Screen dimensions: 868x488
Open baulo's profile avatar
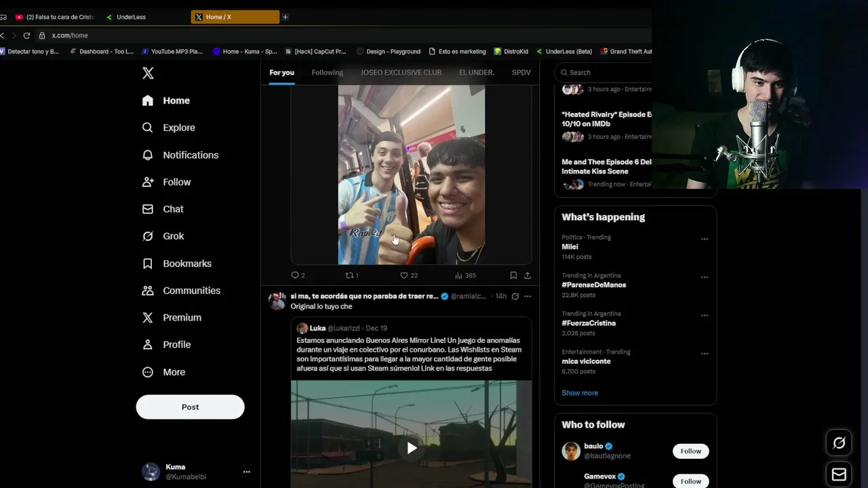[571, 451]
